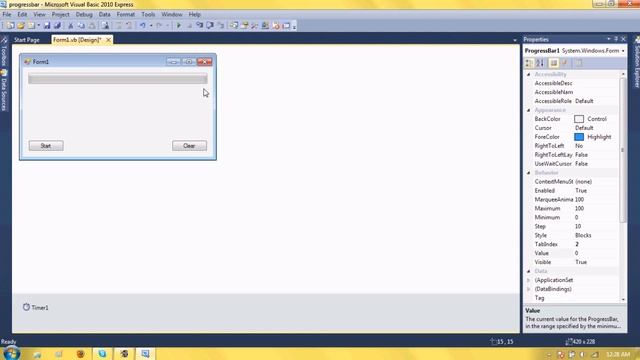Open Solution Explorer from toolbar icon
The height and width of the screenshot is (360, 640).
click(234, 26)
